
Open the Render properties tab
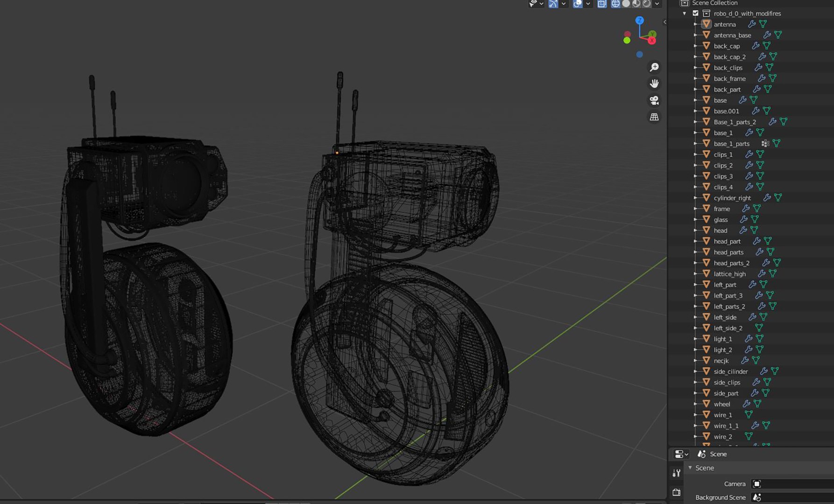point(676,492)
